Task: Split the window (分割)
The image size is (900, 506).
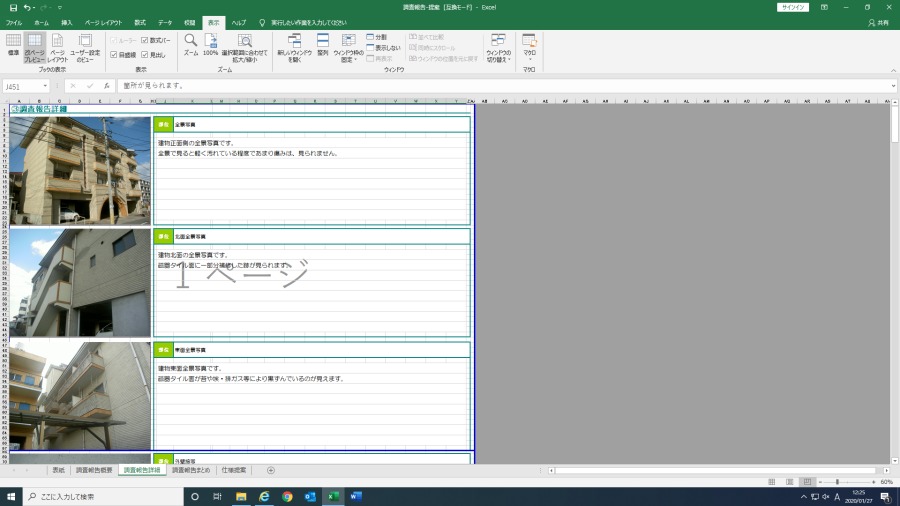Action: [x=377, y=37]
